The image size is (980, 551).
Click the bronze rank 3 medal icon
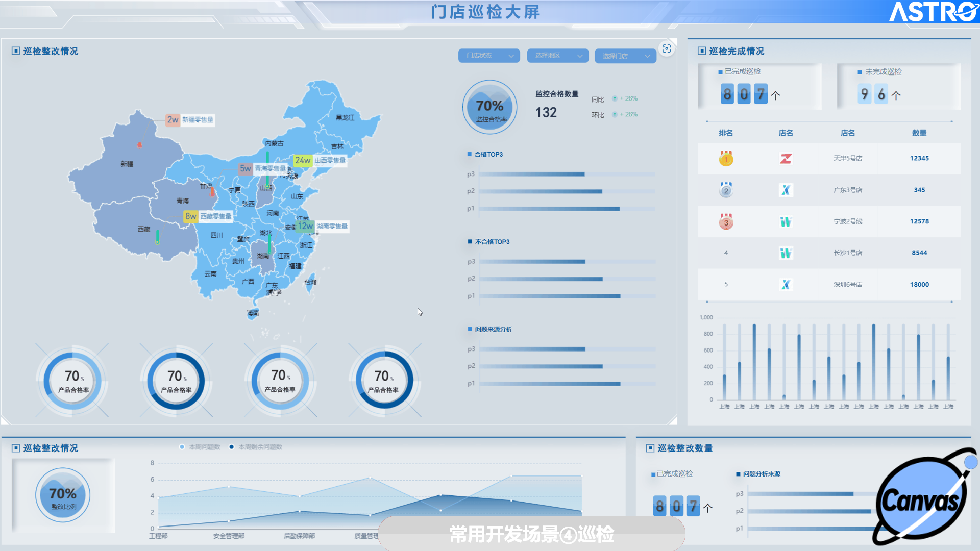coord(726,222)
